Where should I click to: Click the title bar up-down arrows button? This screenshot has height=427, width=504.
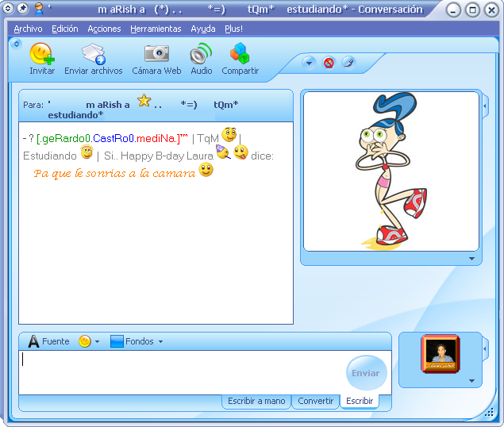pos(8,9)
